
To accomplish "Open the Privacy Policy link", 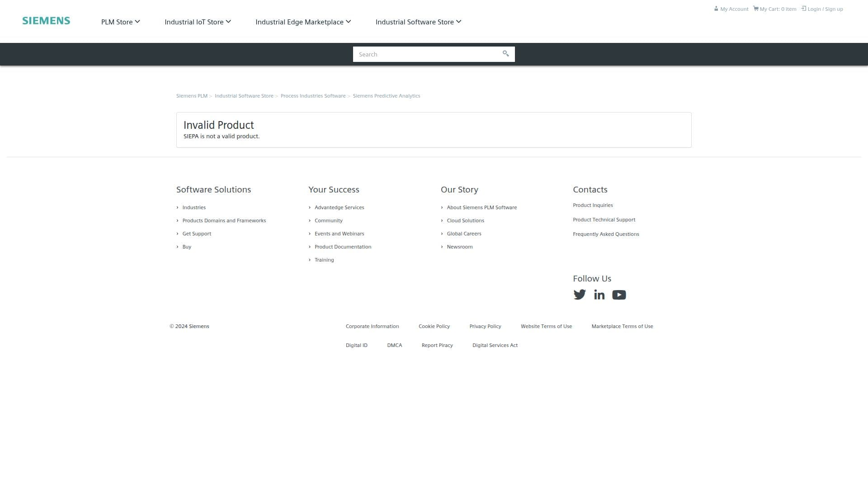I will pyautogui.click(x=486, y=326).
